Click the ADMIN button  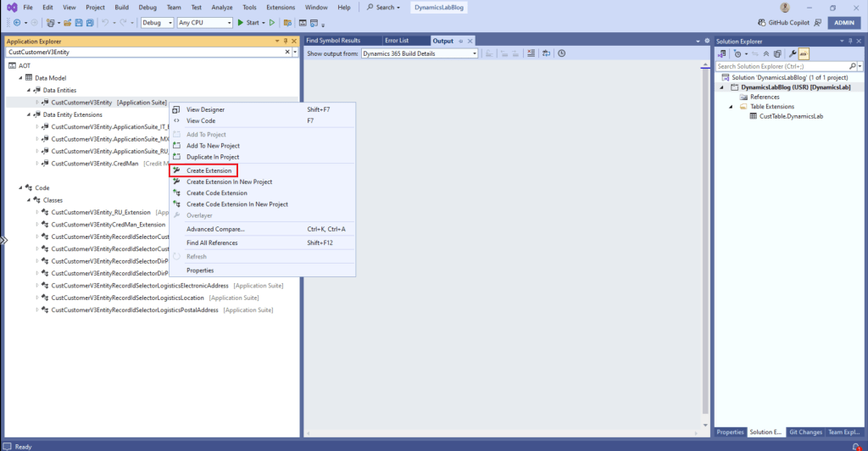[x=844, y=23]
